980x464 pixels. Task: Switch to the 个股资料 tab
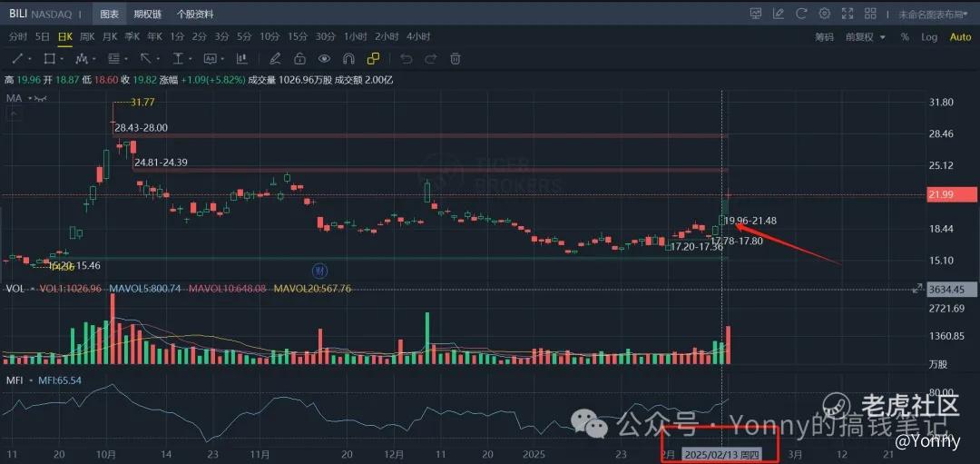tap(194, 13)
